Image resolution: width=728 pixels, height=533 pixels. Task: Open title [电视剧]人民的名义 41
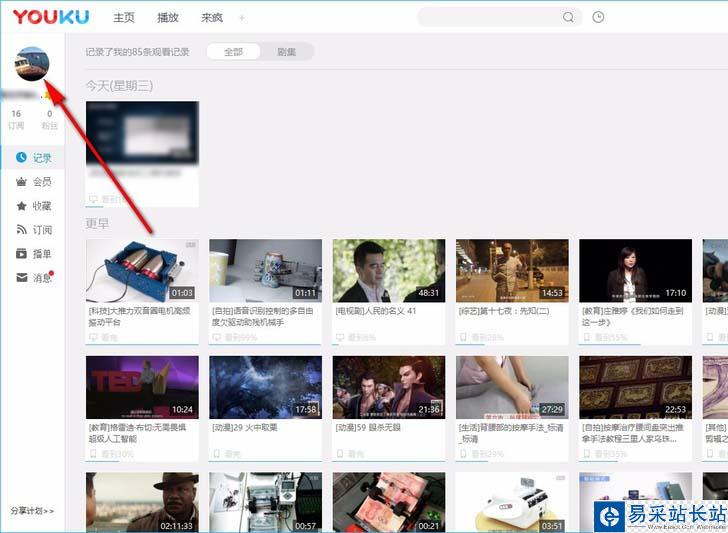(376, 311)
